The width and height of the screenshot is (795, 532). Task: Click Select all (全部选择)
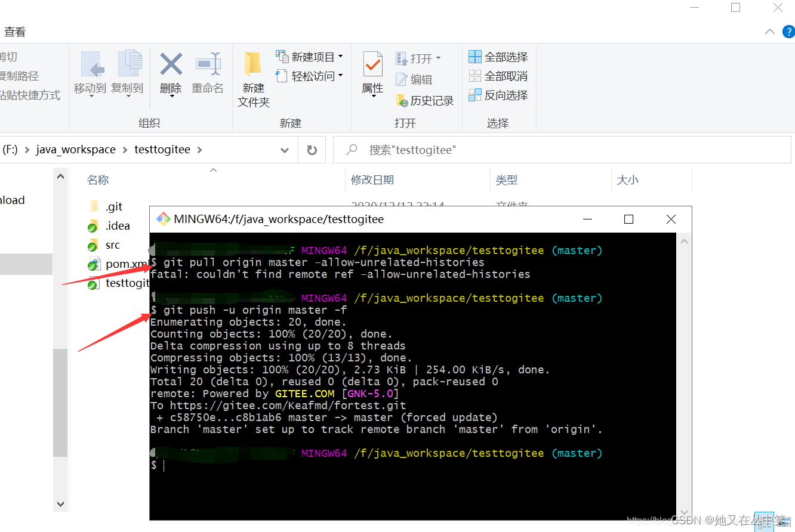[x=498, y=57]
